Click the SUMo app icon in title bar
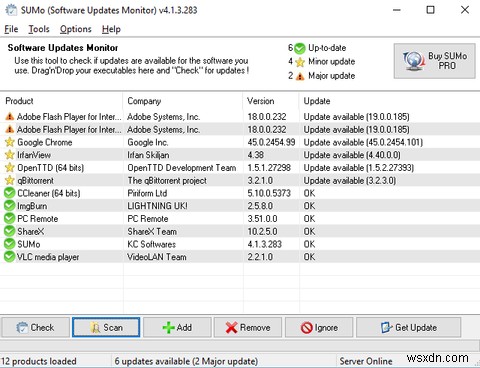 (x=11, y=10)
